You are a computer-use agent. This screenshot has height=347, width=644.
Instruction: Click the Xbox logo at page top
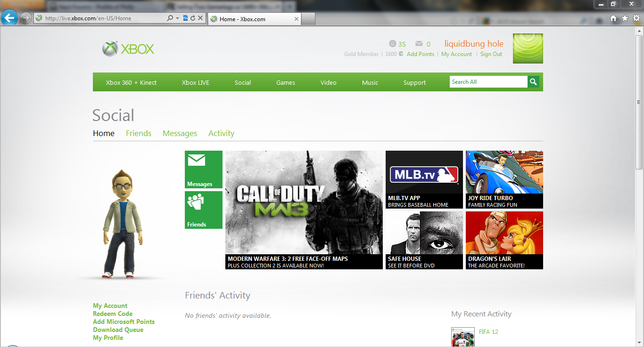pyautogui.click(x=128, y=49)
